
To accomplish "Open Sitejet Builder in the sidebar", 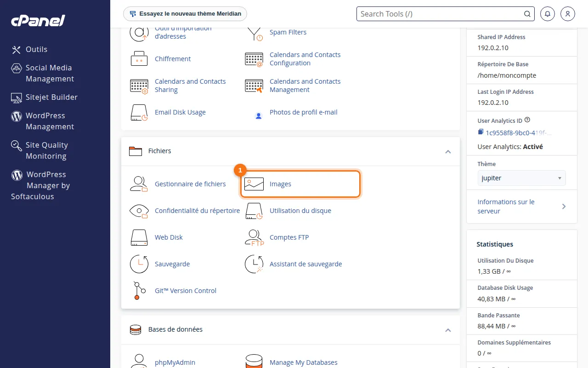I will tap(45, 97).
